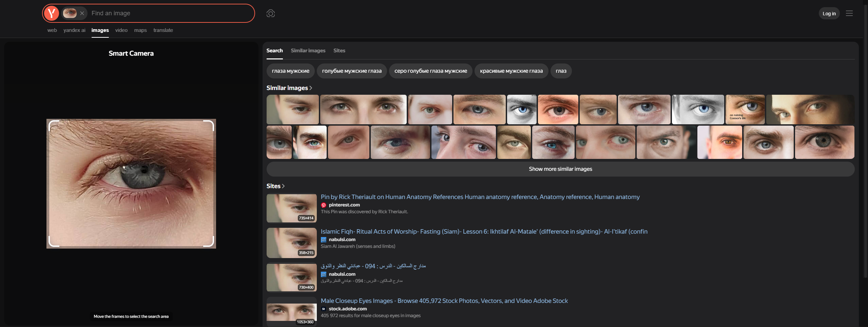The image size is (868, 327).
Task: Open the Male Closeup Eyes Adobe Stock link
Action: coord(444,301)
